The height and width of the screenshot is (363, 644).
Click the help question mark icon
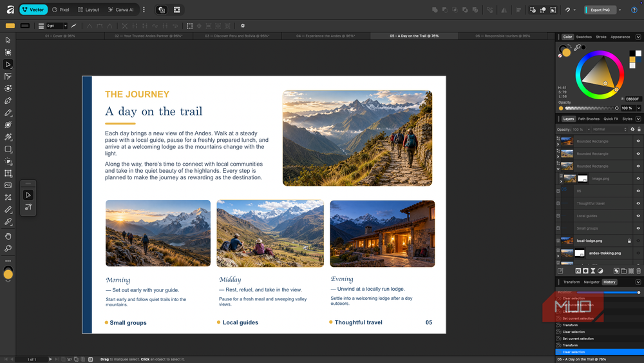click(x=634, y=10)
